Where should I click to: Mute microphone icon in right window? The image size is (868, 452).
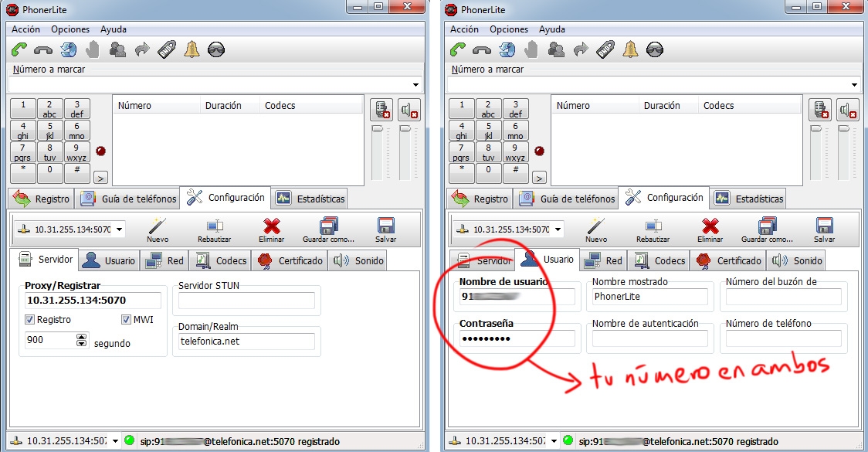(820, 110)
